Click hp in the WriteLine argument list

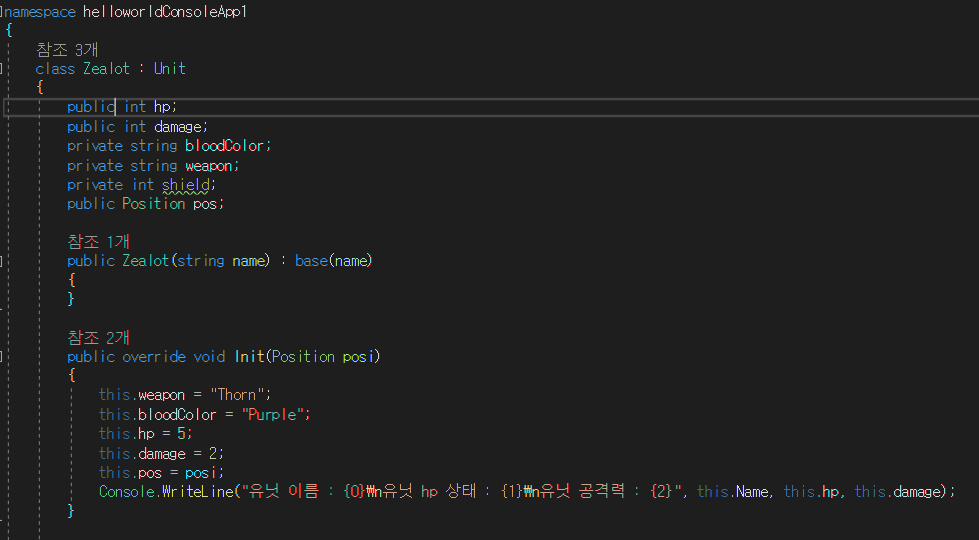pyautogui.click(x=830, y=492)
